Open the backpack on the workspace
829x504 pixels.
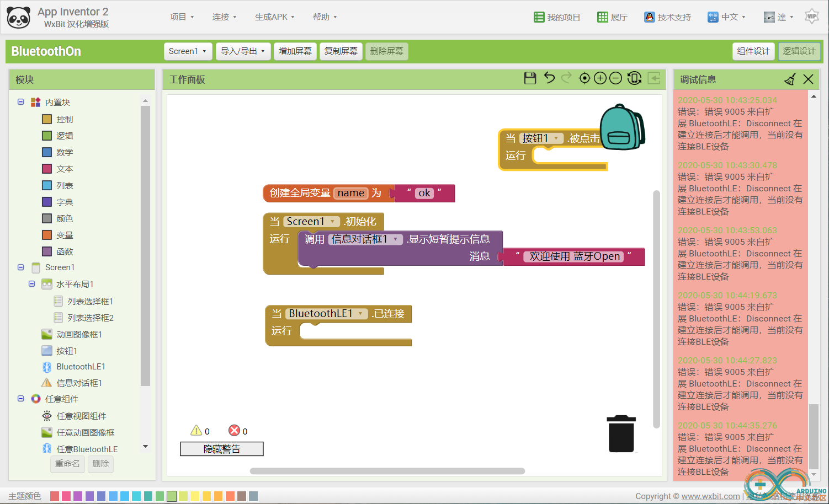tap(622, 127)
